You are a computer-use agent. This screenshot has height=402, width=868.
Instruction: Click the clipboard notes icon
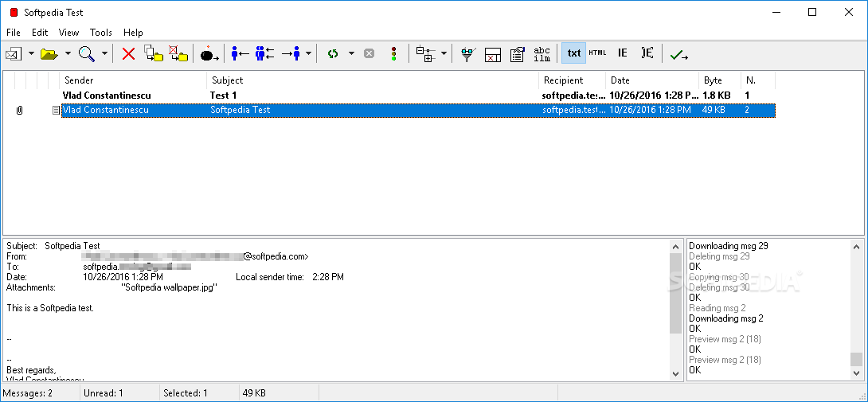pyautogui.click(x=517, y=53)
